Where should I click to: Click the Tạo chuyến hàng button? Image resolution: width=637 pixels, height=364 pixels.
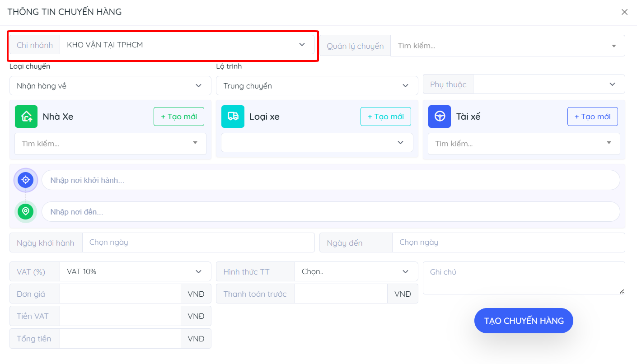(524, 321)
